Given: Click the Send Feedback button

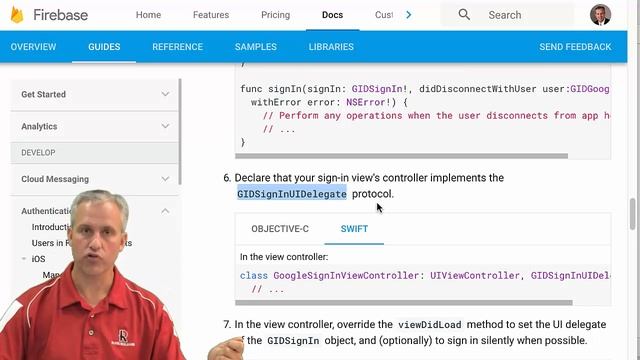Looking at the screenshot, I should pyautogui.click(x=575, y=47).
